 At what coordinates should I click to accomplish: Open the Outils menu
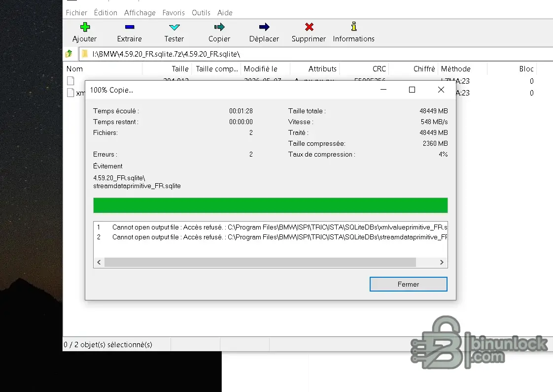[x=201, y=13]
